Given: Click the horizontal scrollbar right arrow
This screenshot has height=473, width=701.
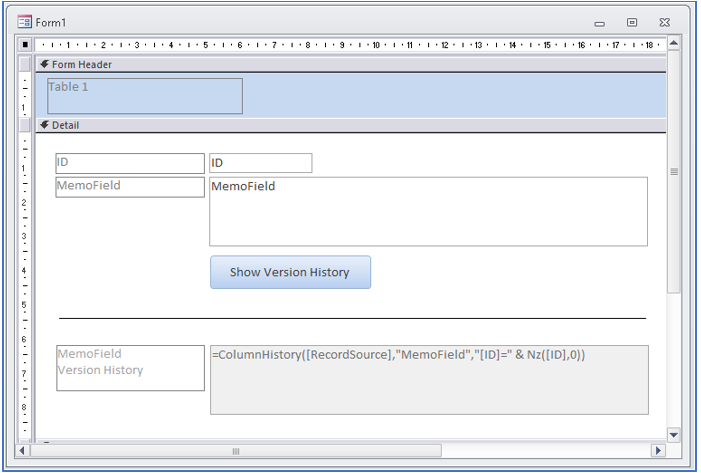Looking at the screenshot, I should pos(658,451).
